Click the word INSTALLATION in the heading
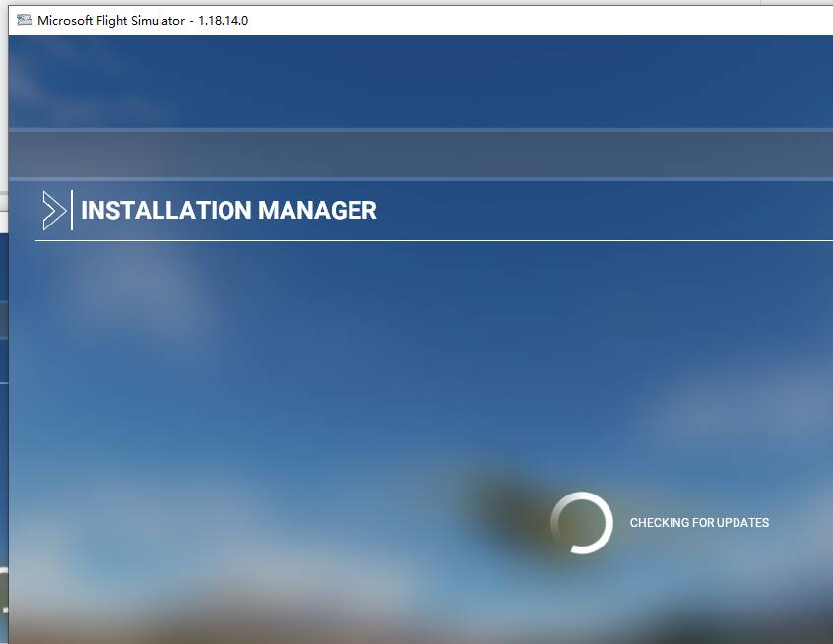Image resolution: width=833 pixels, height=644 pixels. (166, 211)
